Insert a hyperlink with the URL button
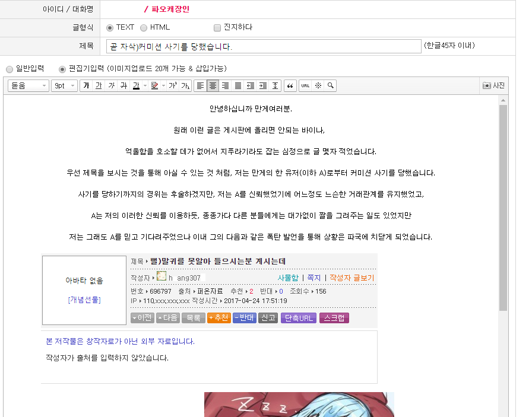 point(305,86)
